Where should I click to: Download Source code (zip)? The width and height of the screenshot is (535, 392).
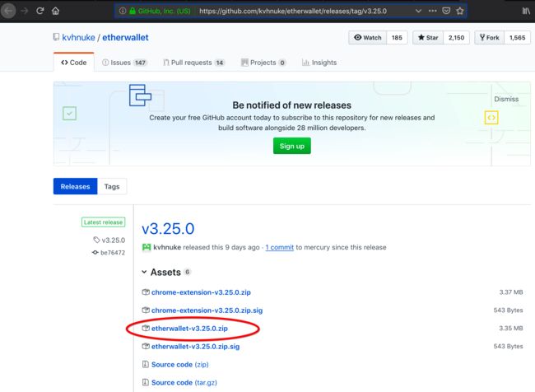click(x=179, y=365)
